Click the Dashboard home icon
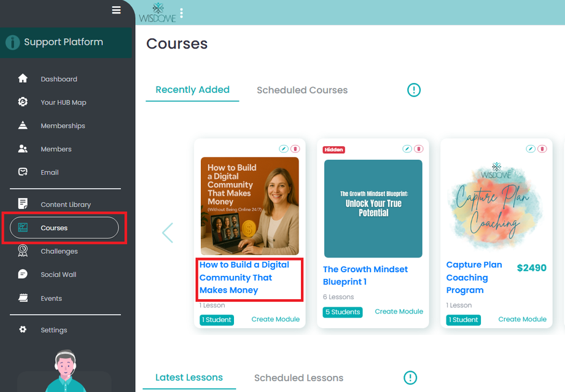565x392 pixels. pos(23,79)
